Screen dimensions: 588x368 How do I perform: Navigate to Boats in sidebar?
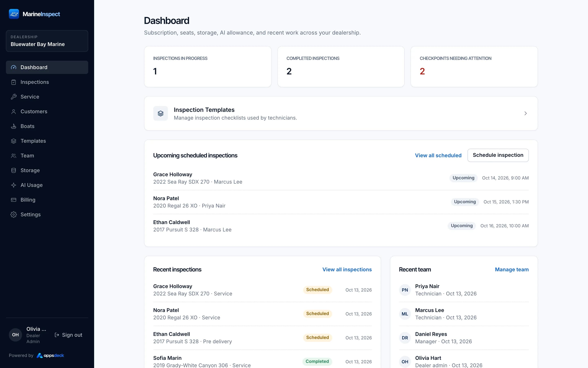47,126
